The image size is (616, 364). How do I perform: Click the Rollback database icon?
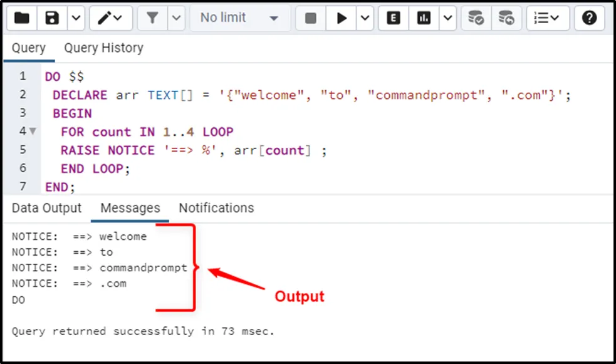click(506, 18)
